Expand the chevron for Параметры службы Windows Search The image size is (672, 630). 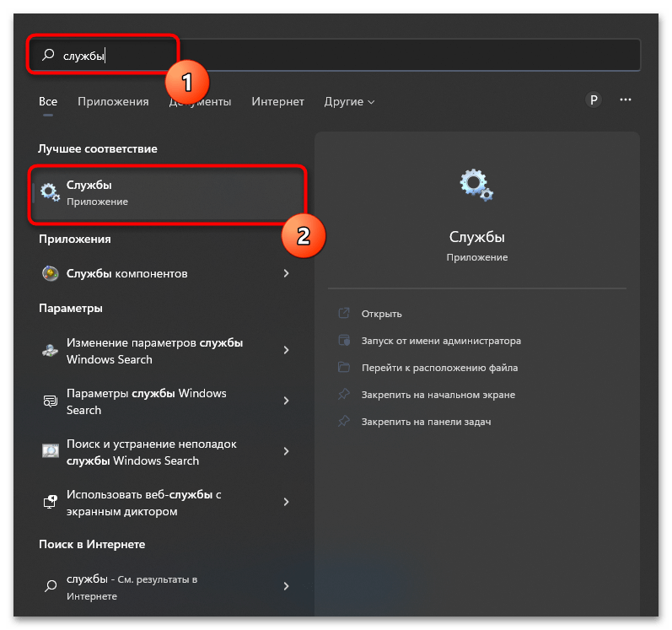coord(287,401)
